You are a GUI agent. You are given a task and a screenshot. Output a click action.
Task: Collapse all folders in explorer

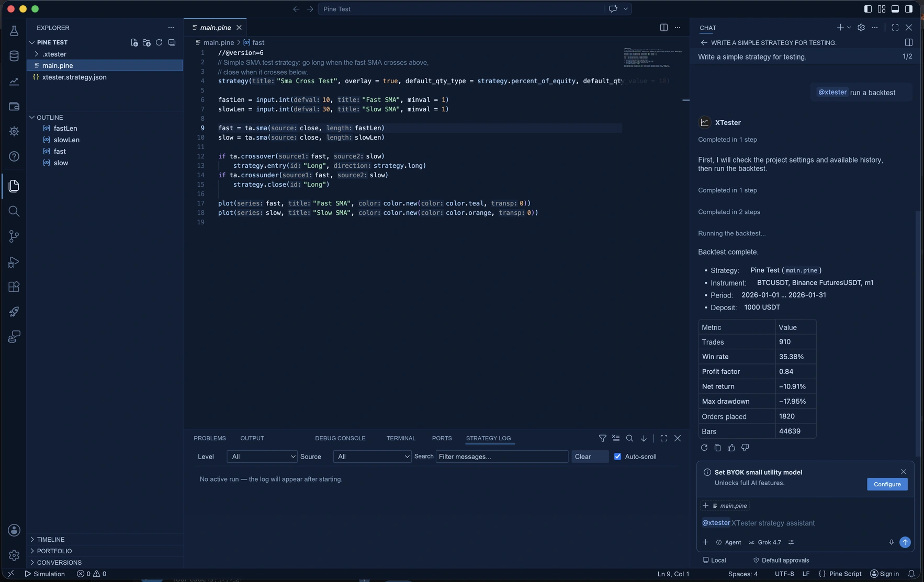pos(172,42)
